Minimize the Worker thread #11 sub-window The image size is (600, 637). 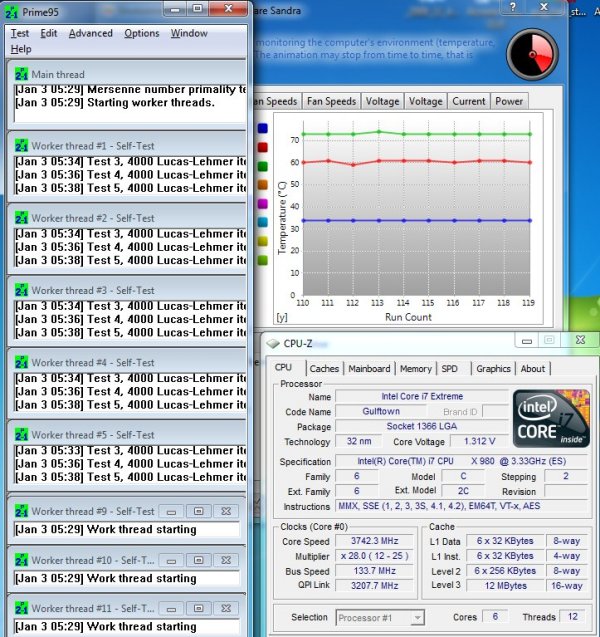click(171, 609)
